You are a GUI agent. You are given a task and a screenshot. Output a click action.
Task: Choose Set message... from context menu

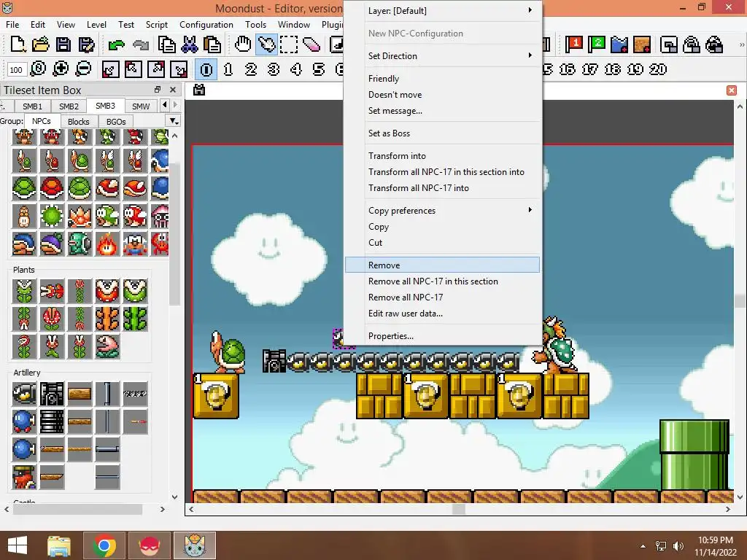[x=443, y=111]
